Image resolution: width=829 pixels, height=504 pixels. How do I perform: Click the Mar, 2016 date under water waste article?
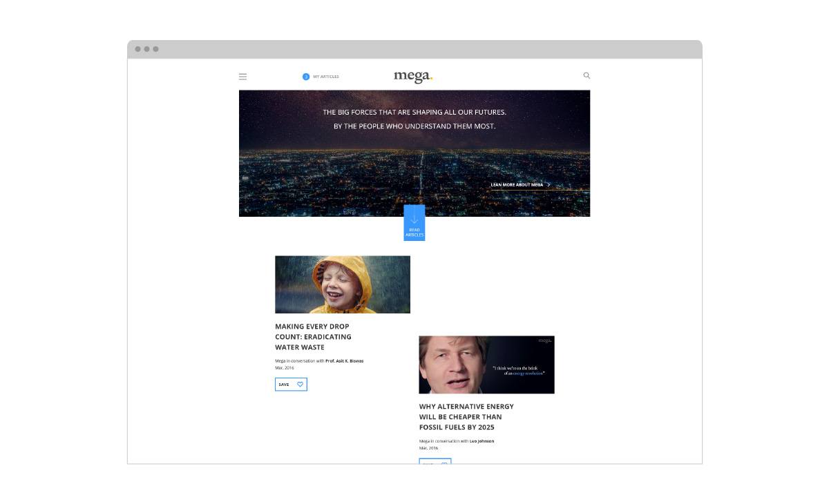point(285,368)
